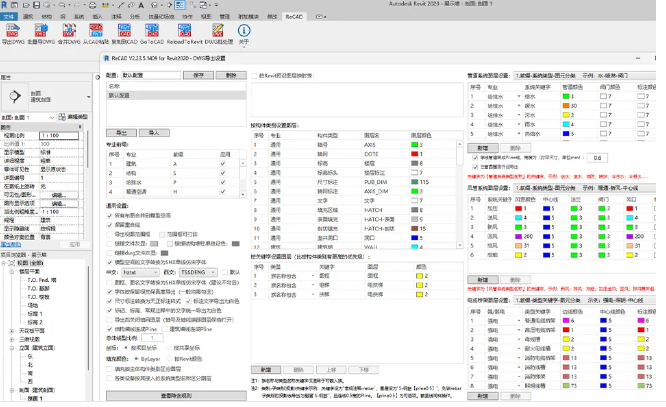
Task: Click the linetype scale field showing 1
Action: click(152, 338)
